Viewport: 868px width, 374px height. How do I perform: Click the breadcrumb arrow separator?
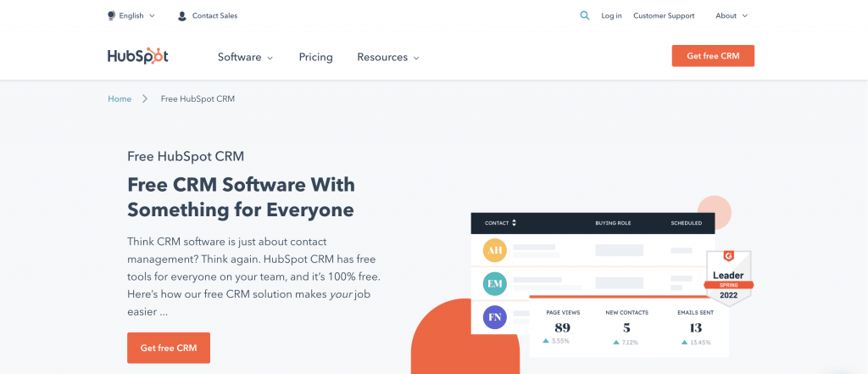pyautogui.click(x=145, y=99)
